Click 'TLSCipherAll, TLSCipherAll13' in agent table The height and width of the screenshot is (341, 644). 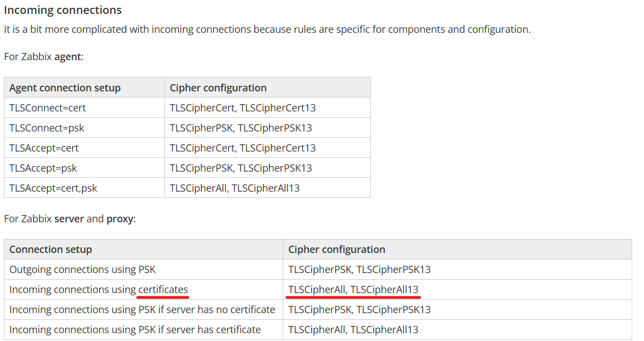235,188
